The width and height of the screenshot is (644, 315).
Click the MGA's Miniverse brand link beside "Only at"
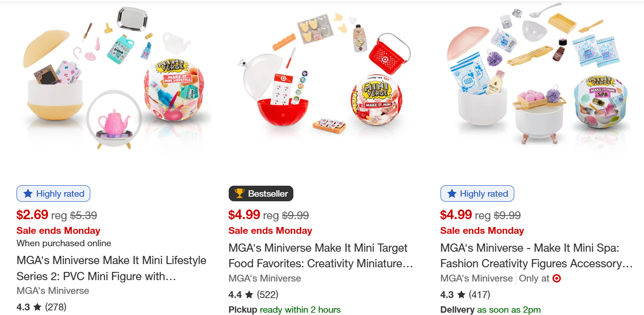tap(476, 278)
